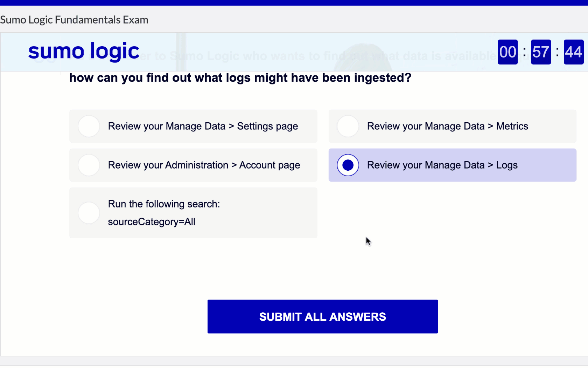Click the 'sourceCategory=All' query text
588x368 pixels.
point(152,222)
